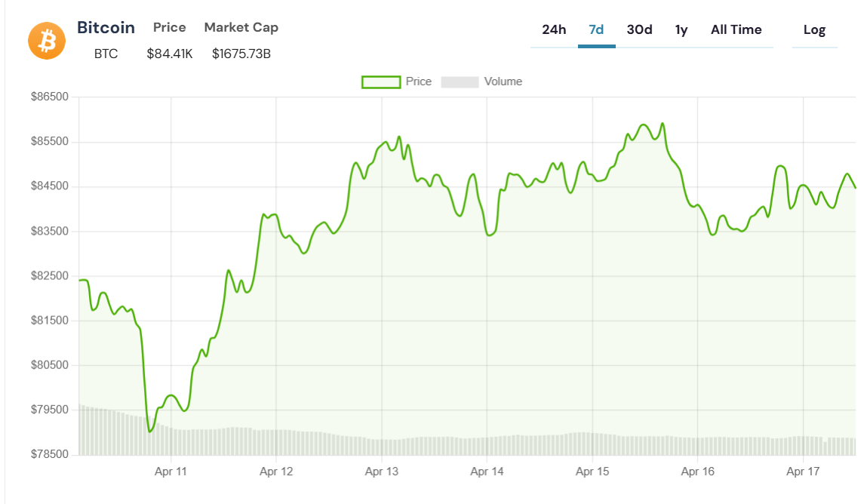Select the 7d time range tab

coord(596,30)
